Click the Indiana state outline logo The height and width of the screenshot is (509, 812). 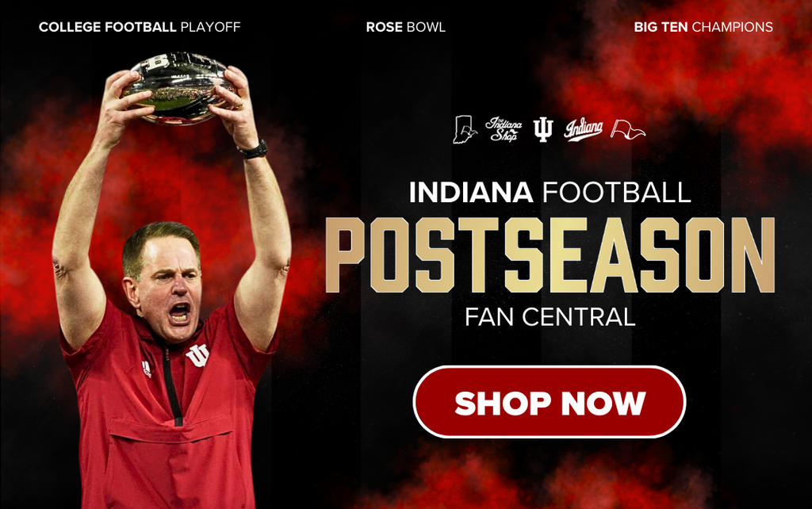[464, 129]
